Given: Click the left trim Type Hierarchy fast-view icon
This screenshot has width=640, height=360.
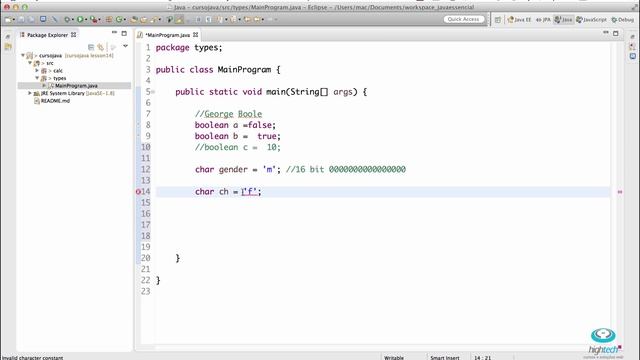Looking at the screenshot, I should click(8, 47).
